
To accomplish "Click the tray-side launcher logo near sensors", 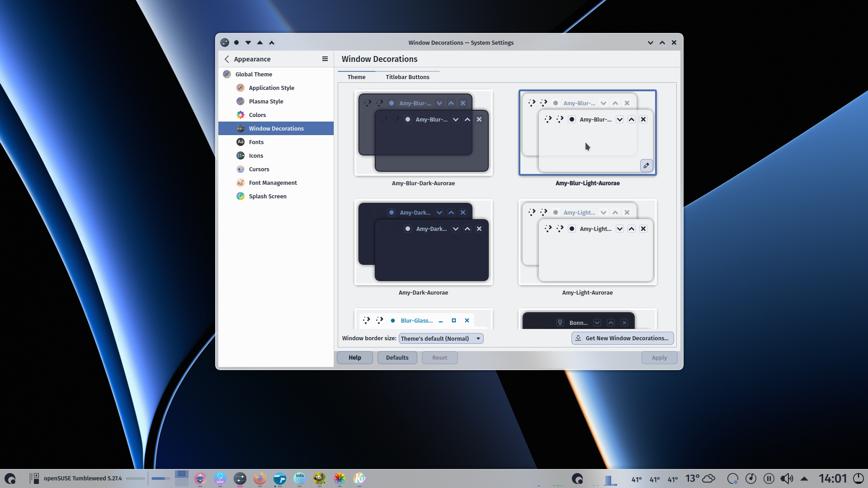I will (577, 479).
